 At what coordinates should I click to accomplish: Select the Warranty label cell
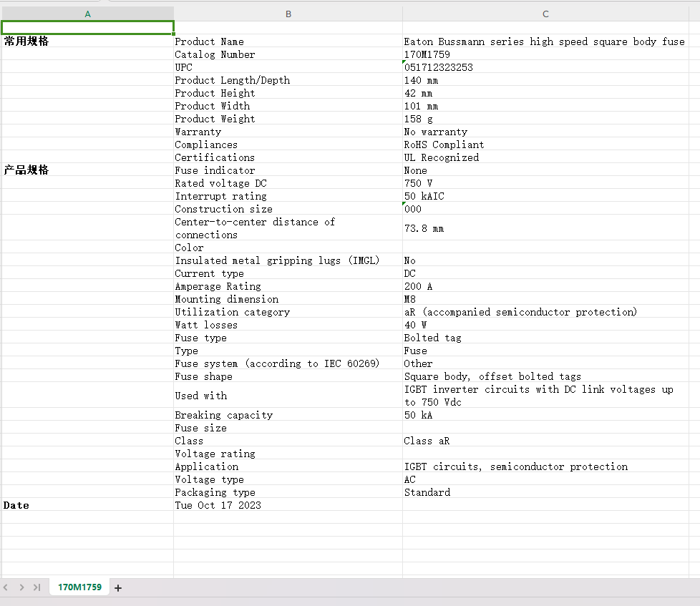(x=288, y=132)
